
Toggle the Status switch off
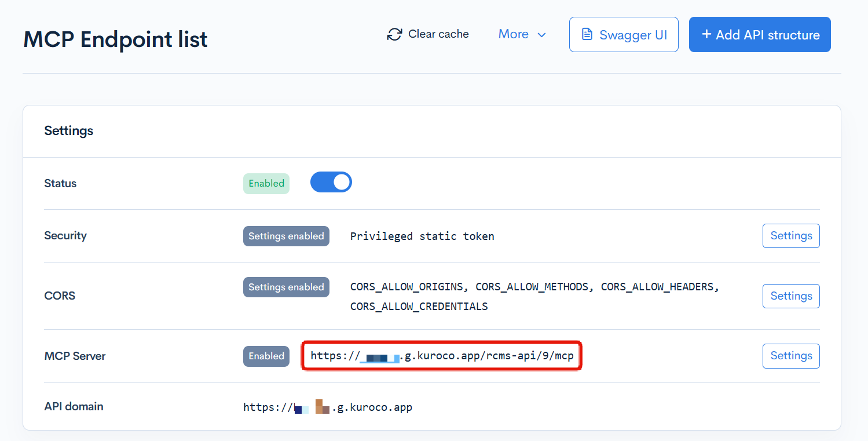[331, 182]
